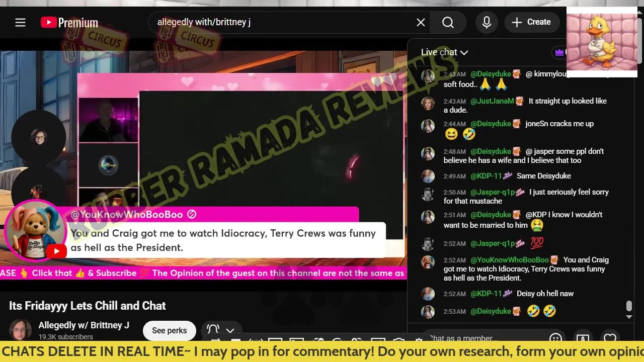
Task: Click @Deisyduke avatar at 2:48 AM
Action: click(428, 153)
